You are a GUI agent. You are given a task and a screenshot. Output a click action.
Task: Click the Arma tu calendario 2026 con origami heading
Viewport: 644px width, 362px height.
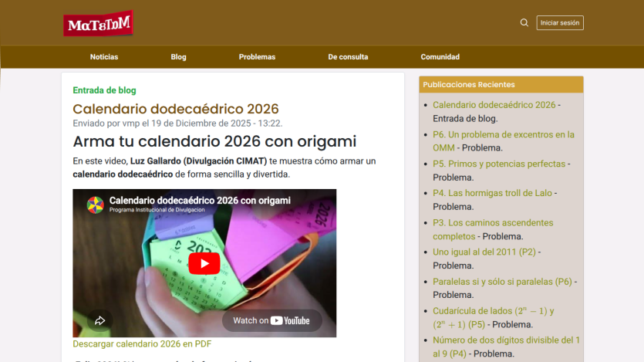pos(214,141)
